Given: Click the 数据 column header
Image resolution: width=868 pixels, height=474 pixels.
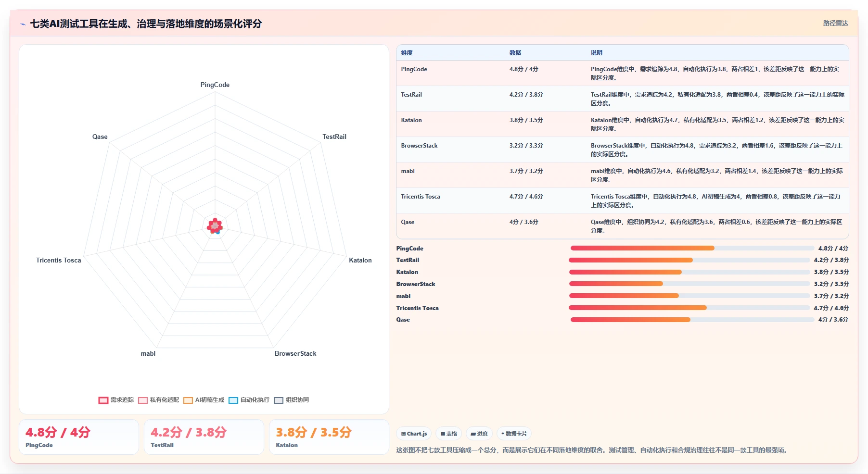Looking at the screenshot, I should [515, 53].
